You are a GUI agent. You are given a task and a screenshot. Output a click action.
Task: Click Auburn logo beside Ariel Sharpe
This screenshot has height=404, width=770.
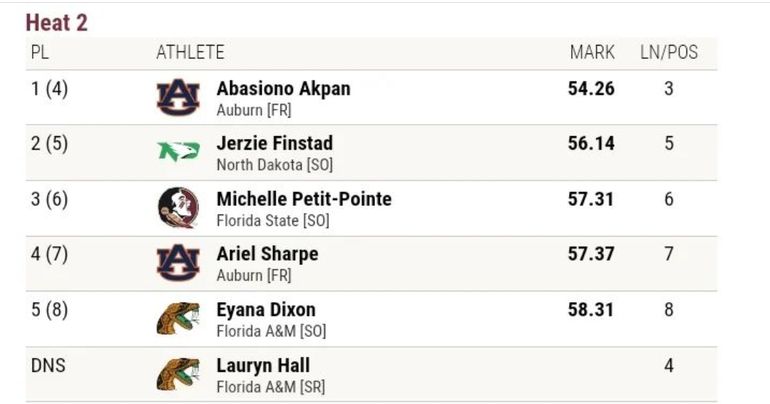[x=178, y=263]
